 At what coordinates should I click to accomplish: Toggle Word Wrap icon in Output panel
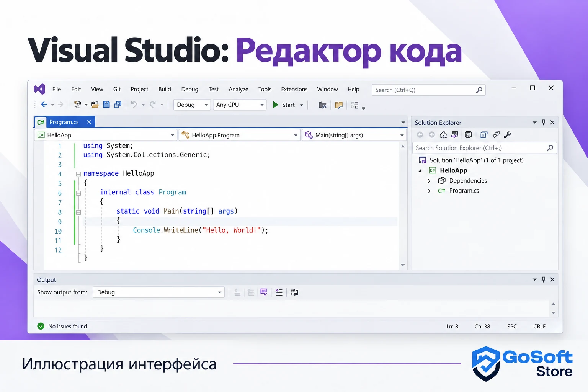pyautogui.click(x=294, y=292)
